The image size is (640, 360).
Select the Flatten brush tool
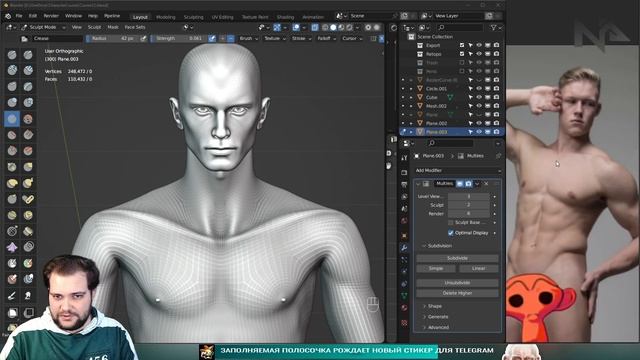(12, 135)
